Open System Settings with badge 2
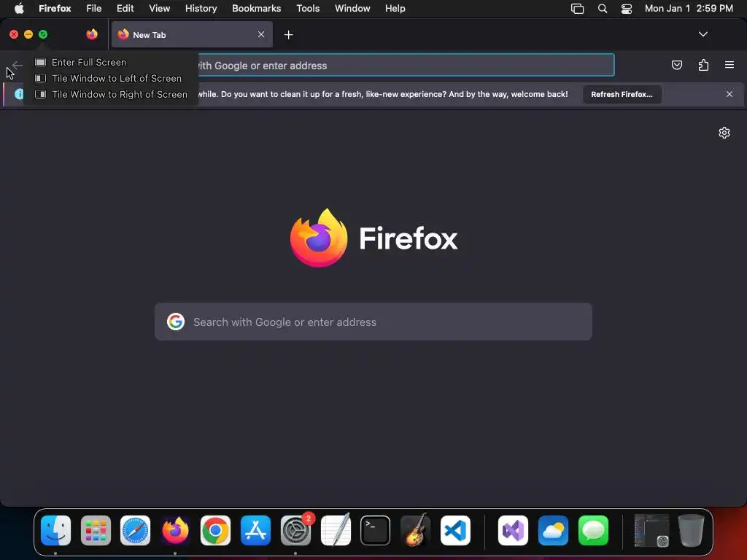The image size is (747, 560). (x=295, y=530)
